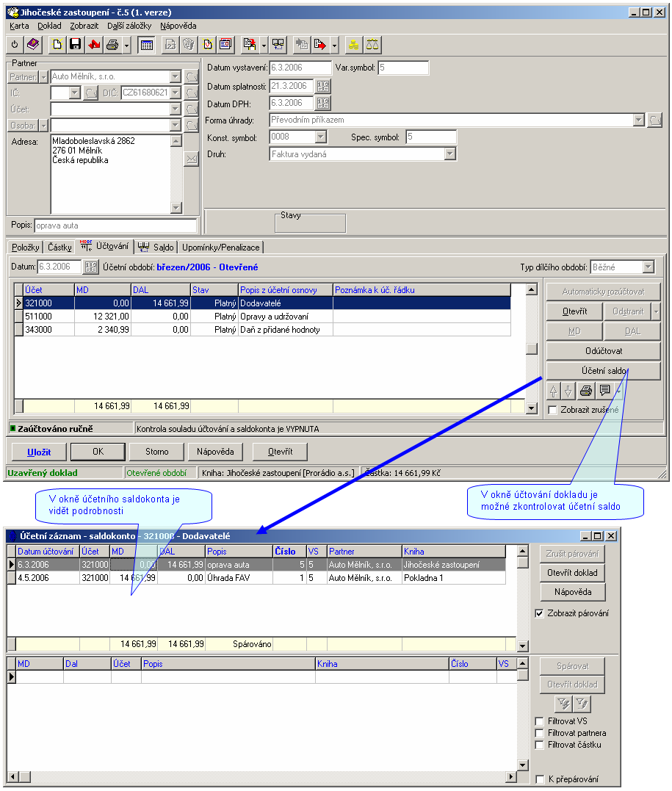
Task: Open the print options arrow in the toolbar
Action: [126, 46]
